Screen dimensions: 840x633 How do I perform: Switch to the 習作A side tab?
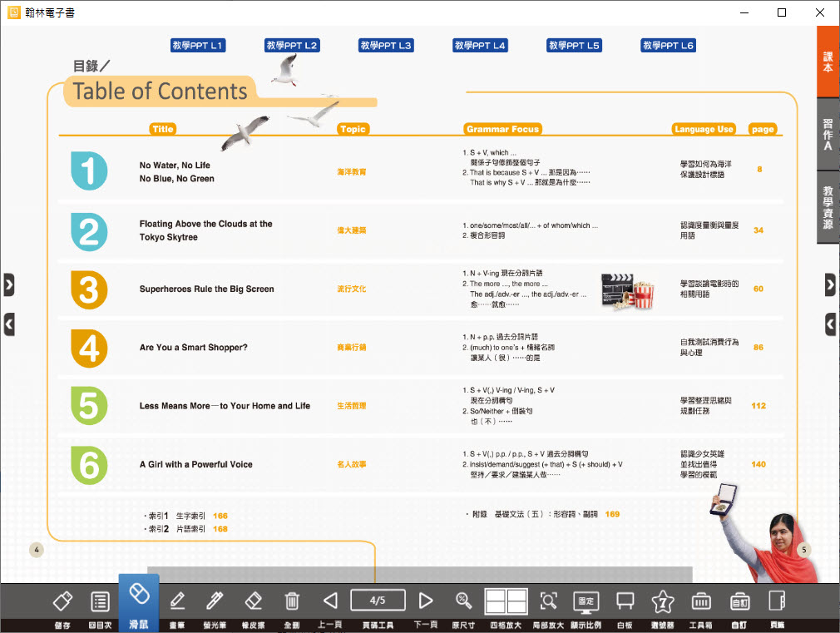pyautogui.click(x=828, y=134)
